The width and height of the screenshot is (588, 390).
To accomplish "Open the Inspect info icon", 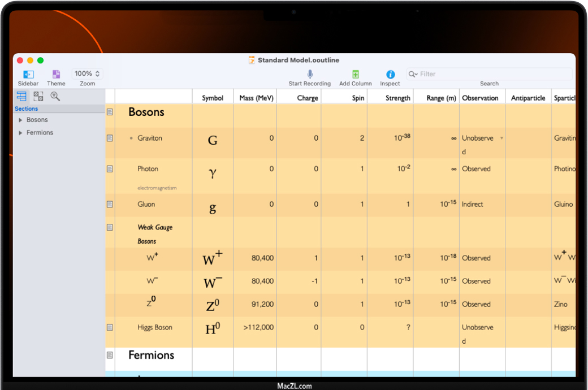I will tap(390, 74).
